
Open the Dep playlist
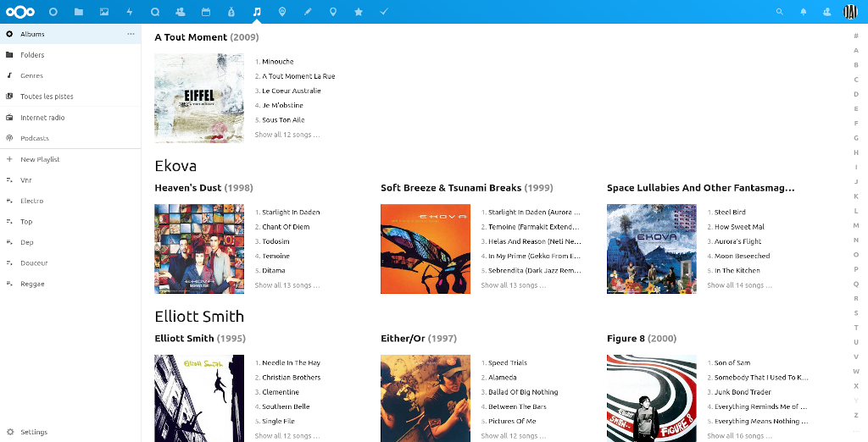[x=70, y=242]
